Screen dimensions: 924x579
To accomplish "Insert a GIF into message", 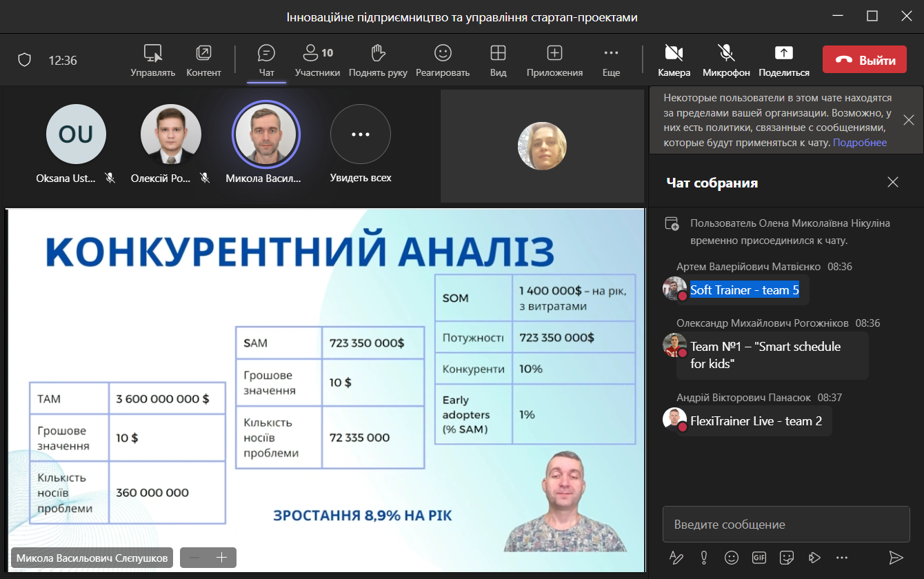I will tap(759, 558).
